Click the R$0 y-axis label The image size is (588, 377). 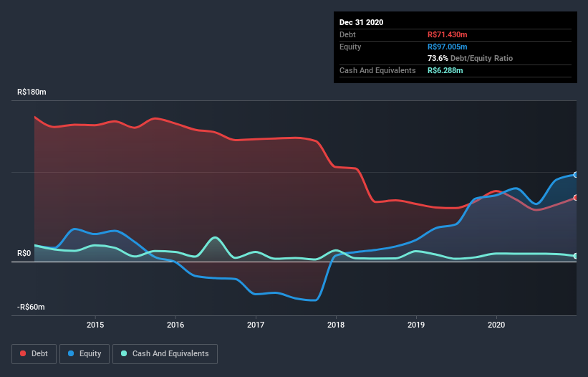click(24, 253)
